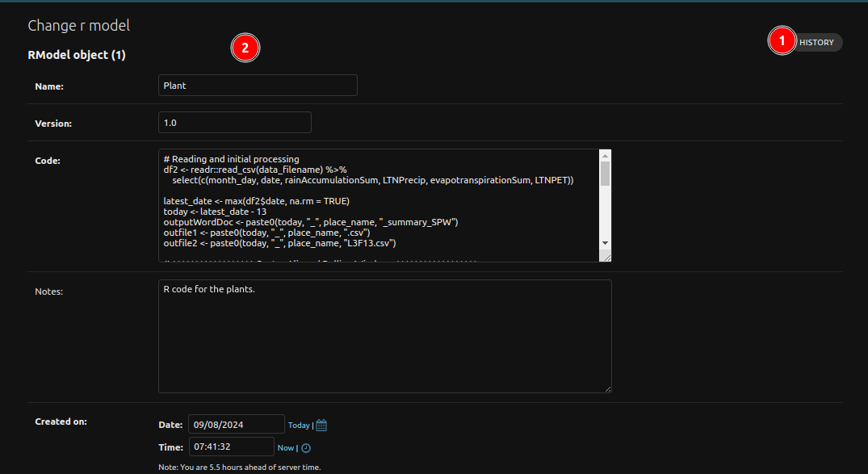Open the History page for this object
This screenshot has width=868, height=474.
point(816,43)
